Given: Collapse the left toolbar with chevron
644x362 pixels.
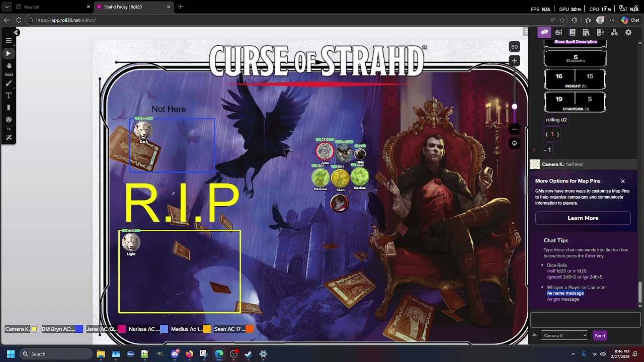Looking at the screenshot, I should tap(16, 33).
